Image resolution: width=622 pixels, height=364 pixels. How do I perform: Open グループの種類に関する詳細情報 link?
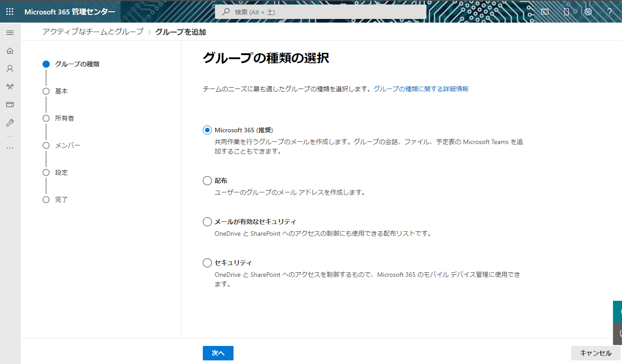pos(421,89)
